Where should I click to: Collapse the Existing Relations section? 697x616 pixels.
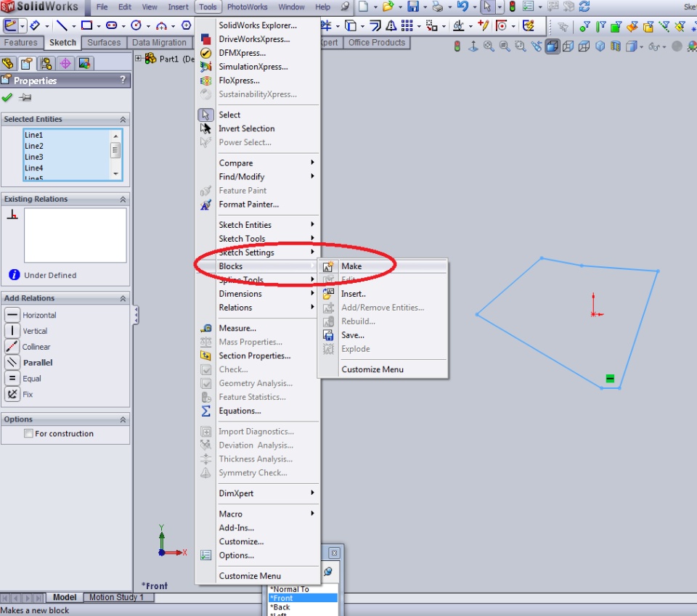click(123, 200)
